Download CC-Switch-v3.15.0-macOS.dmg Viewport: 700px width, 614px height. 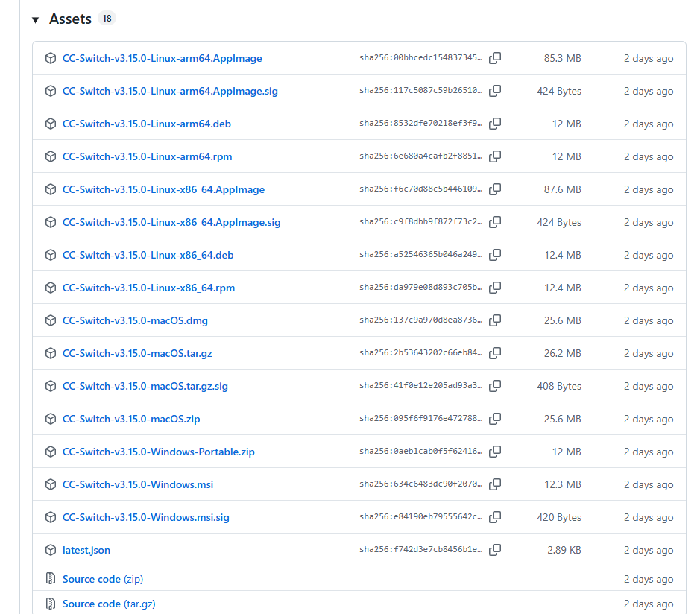tap(135, 321)
